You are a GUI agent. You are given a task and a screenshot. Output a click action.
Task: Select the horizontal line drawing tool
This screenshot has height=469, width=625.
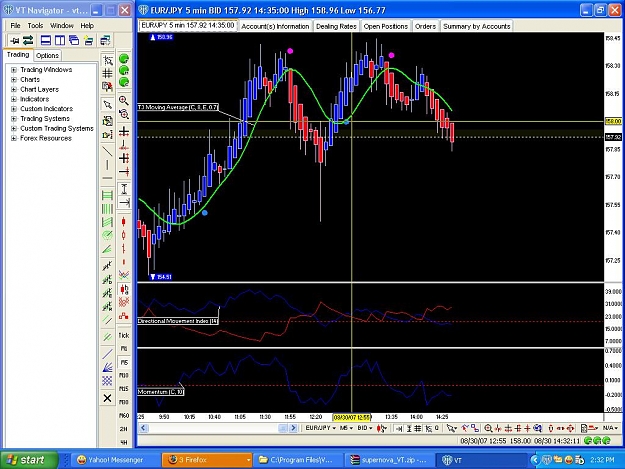coord(107,178)
